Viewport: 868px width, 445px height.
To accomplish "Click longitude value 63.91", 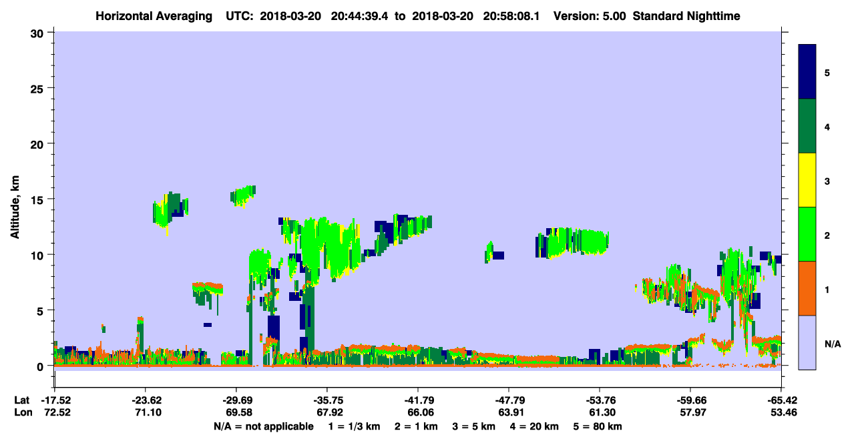I will (511, 412).
